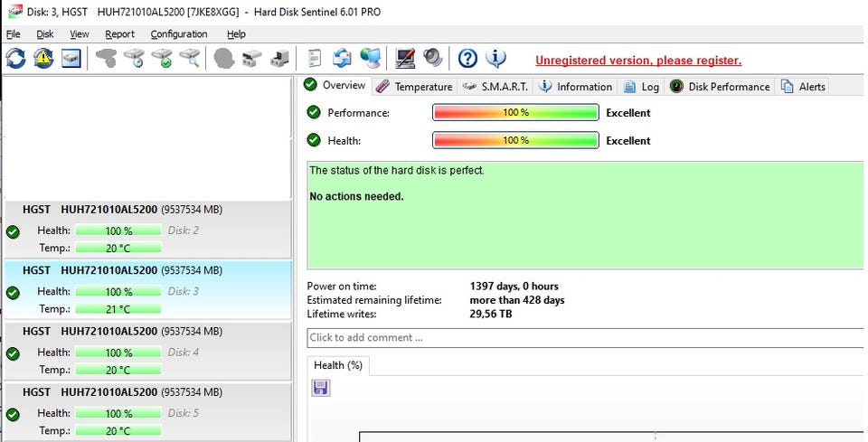Click the Click to add comment field
Image resolution: width=868 pixels, height=442 pixels.
pos(585,337)
